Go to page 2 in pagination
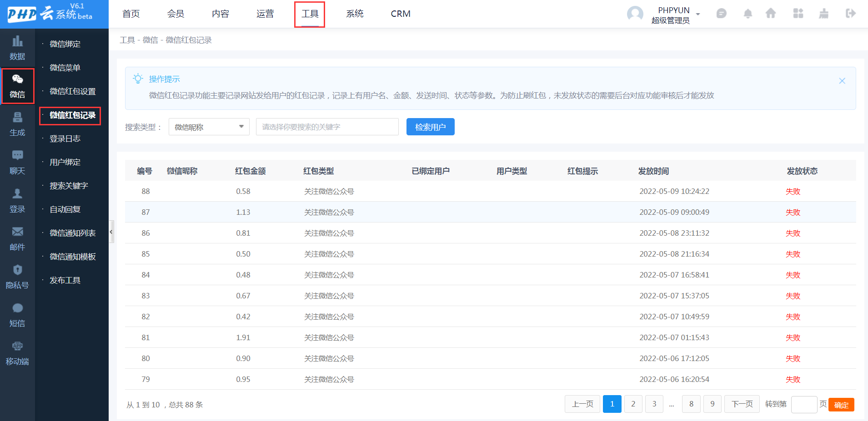 633,404
